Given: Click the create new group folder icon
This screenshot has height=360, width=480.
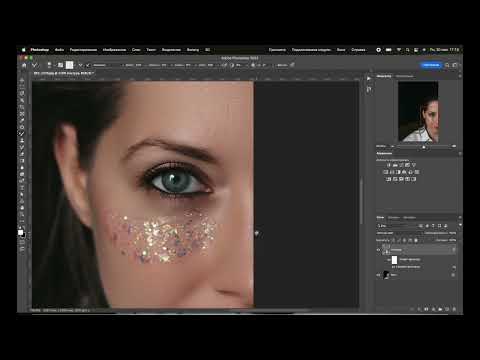Looking at the screenshot, I should click(440, 309).
